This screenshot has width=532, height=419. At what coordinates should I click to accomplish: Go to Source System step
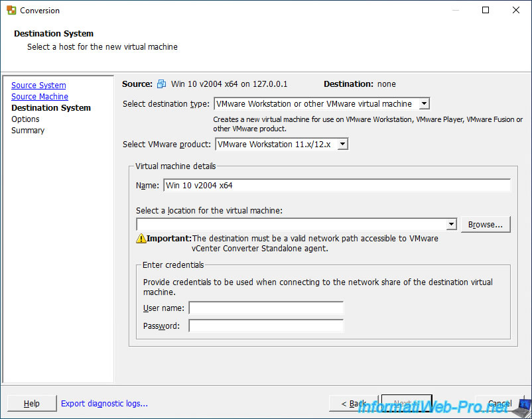tap(38, 85)
